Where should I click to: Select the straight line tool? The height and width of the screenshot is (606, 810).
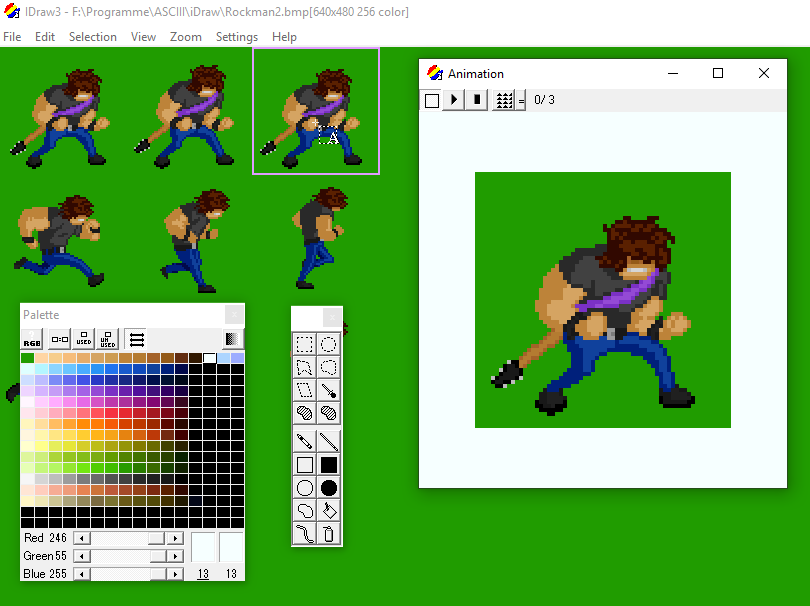pos(328,441)
